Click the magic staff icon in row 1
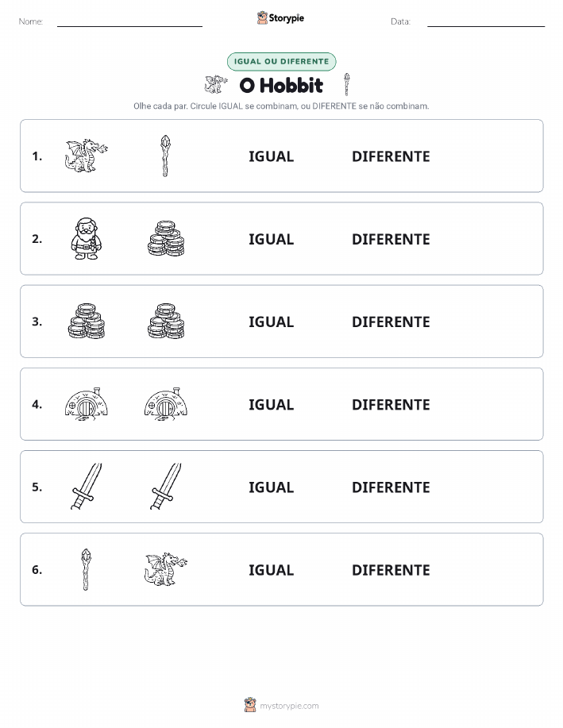This screenshot has height=728, width=563. [x=165, y=156]
